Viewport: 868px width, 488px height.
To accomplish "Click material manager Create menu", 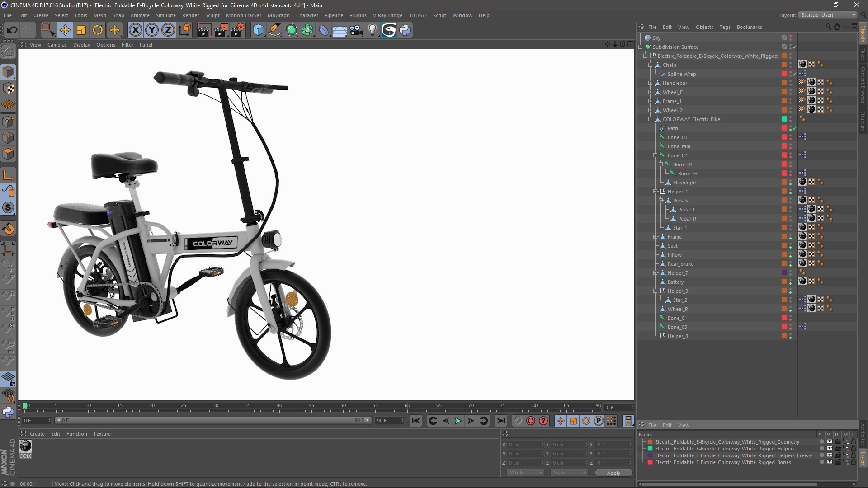I will (x=37, y=434).
